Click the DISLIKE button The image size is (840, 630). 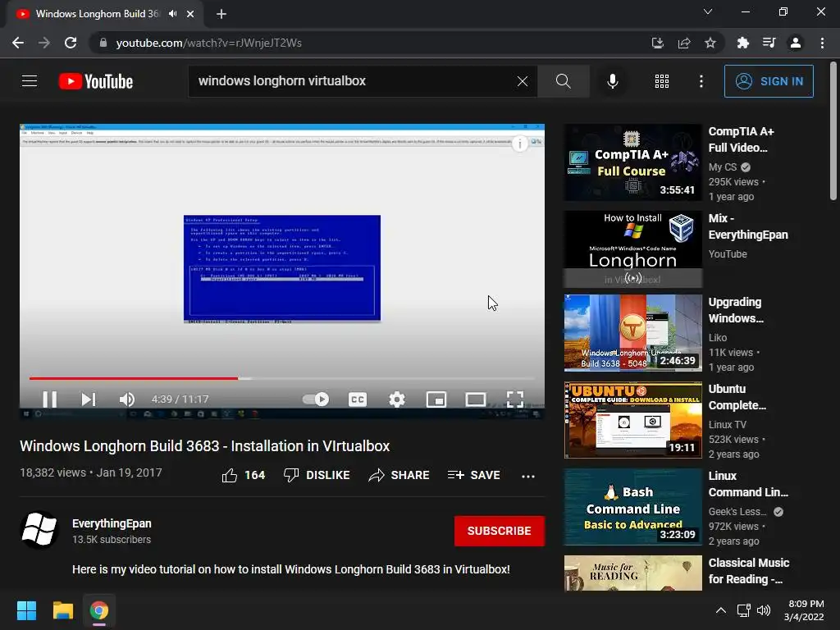(x=317, y=475)
